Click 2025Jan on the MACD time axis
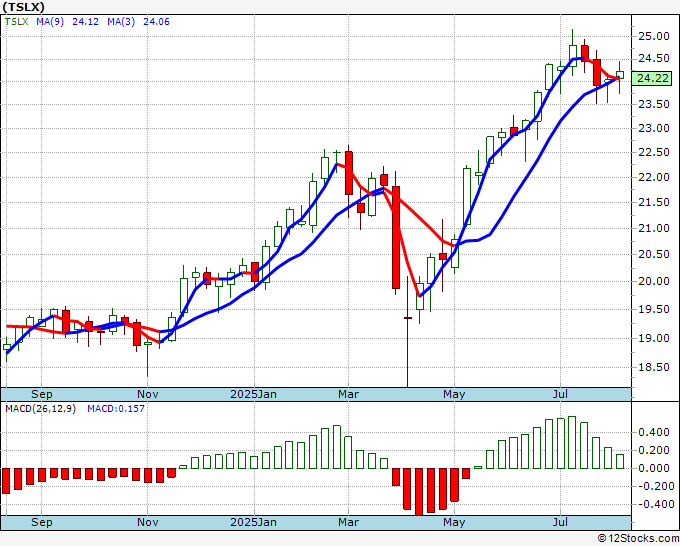 253,522
